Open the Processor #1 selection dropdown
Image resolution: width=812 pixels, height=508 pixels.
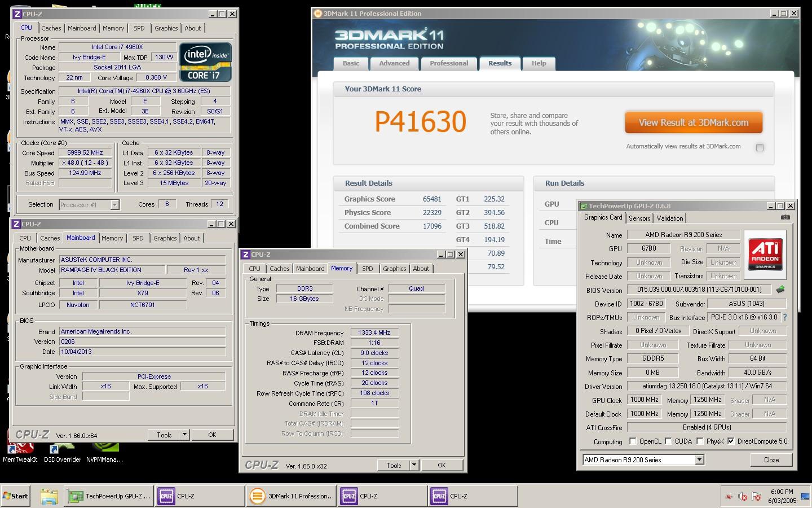pos(115,205)
